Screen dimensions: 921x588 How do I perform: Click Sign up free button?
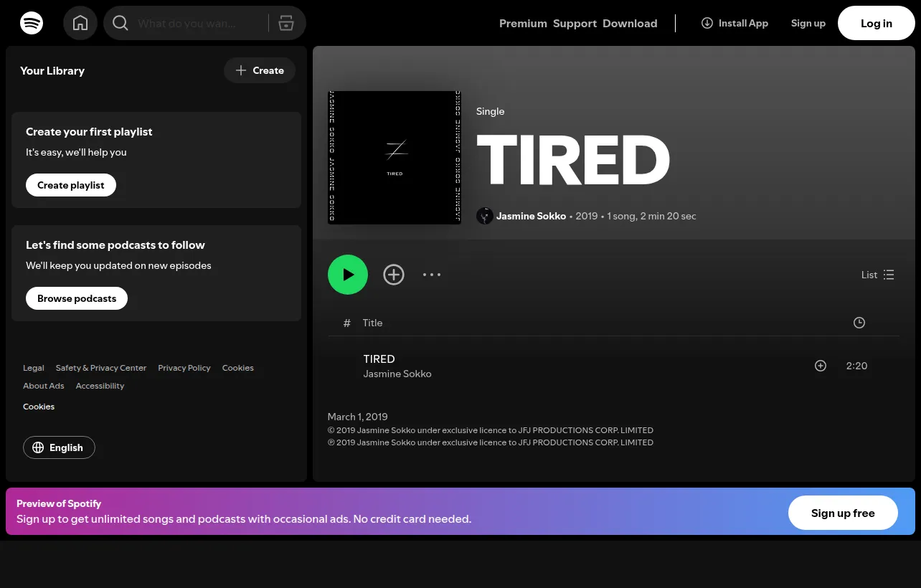843,513
